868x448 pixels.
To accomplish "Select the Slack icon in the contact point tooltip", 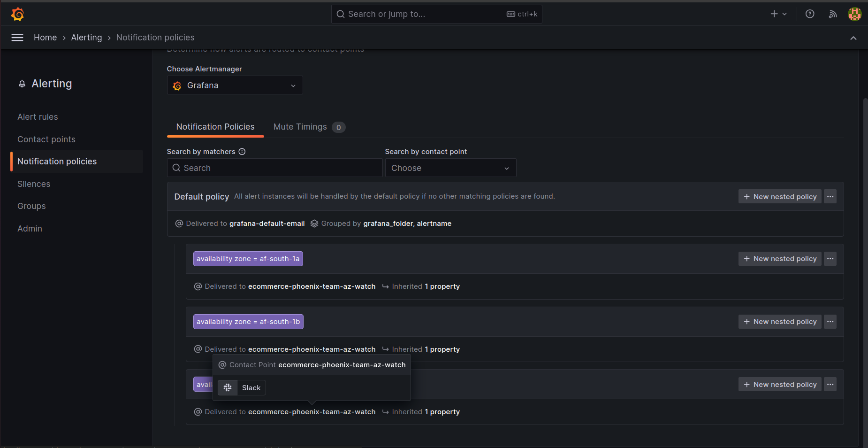I will (228, 387).
